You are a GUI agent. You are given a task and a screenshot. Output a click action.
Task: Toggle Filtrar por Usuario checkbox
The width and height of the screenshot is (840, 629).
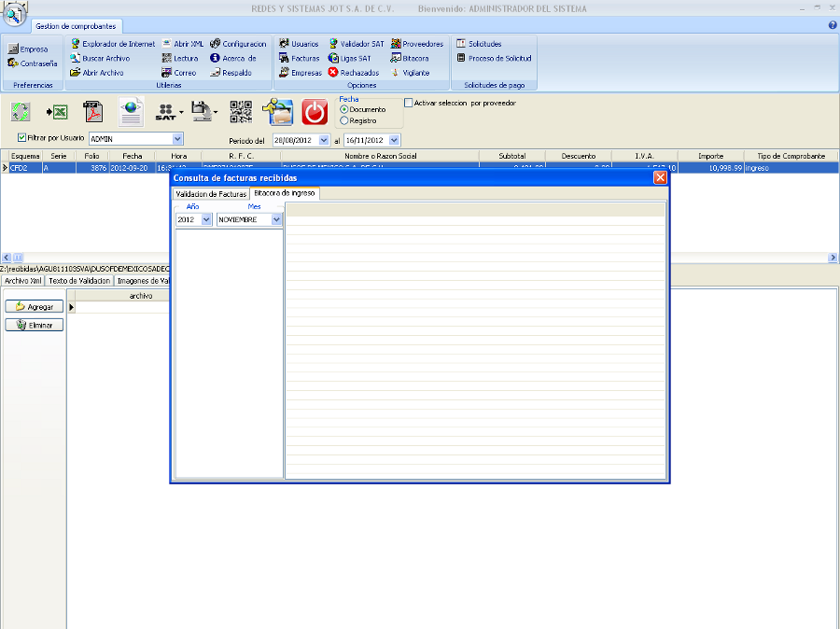pos(22,138)
